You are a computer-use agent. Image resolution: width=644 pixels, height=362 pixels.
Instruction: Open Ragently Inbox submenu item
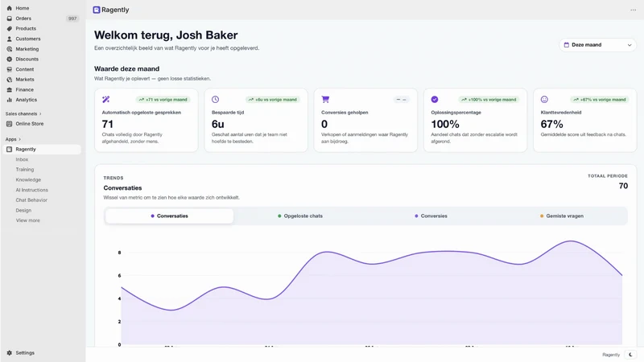pyautogui.click(x=23, y=159)
